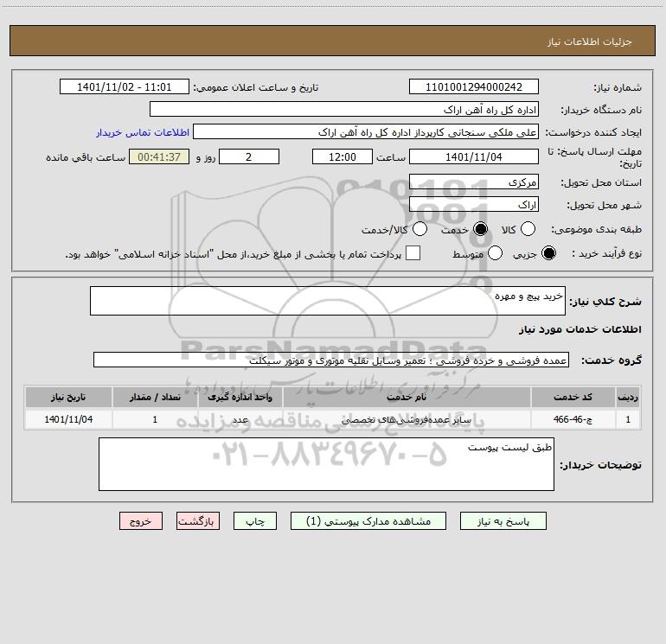Click the بازگشت back button
This screenshot has width=666, height=644.
coord(198,521)
